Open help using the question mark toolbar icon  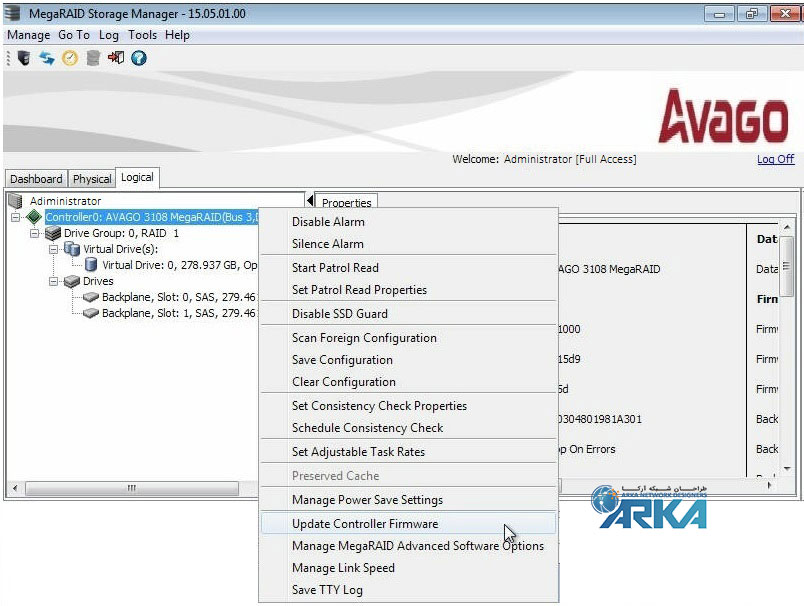pyautogui.click(x=137, y=57)
